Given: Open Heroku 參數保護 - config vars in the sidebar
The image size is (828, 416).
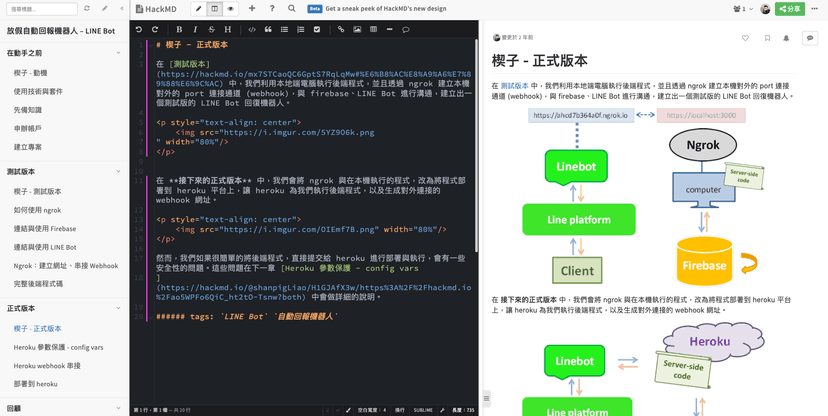Looking at the screenshot, I should pos(59,347).
